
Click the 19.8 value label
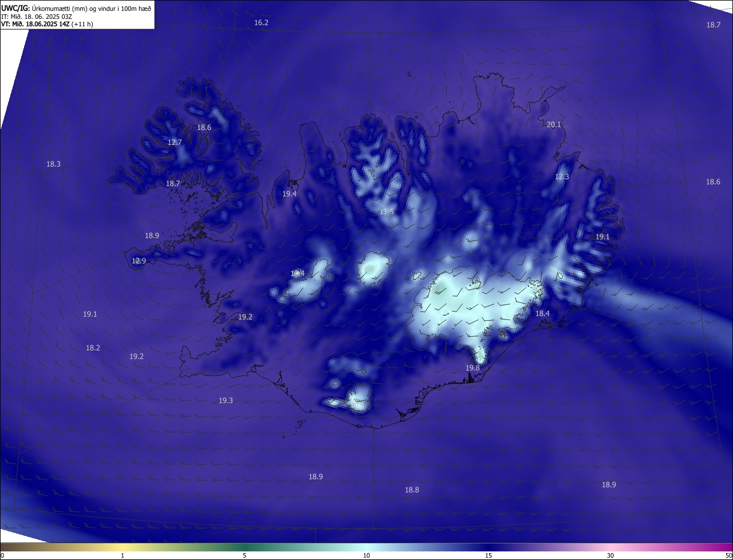[472, 368]
